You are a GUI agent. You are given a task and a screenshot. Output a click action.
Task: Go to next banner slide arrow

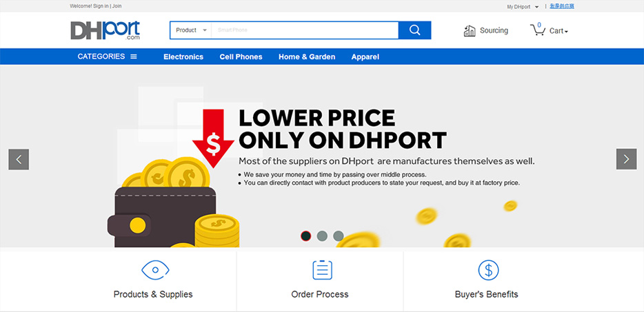pyautogui.click(x=626, y=159)
